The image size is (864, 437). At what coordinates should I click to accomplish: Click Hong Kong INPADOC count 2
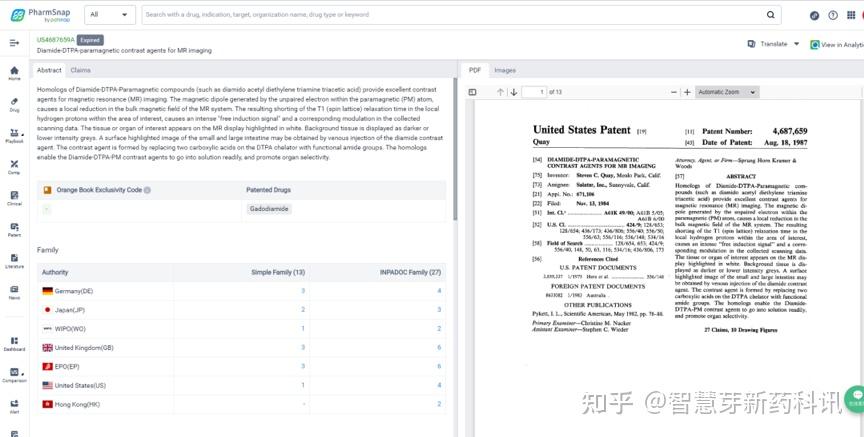(439, 404)
